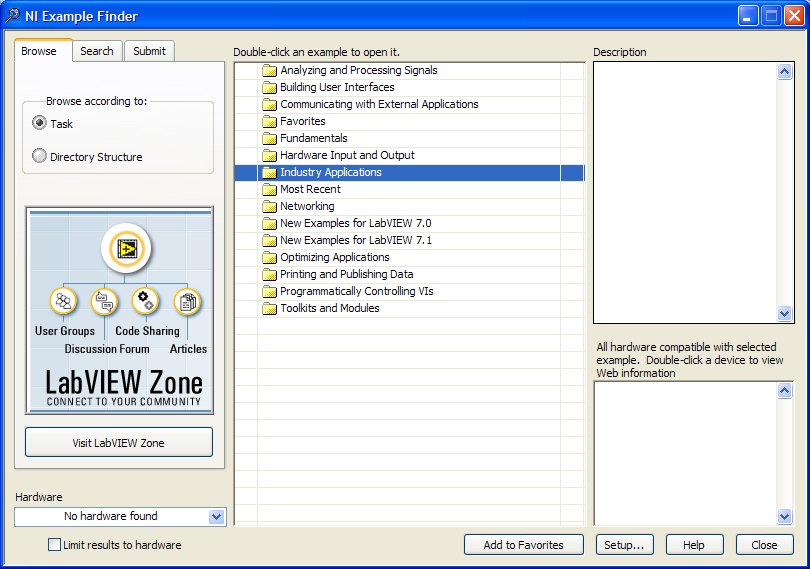Select the 'Networking' row text
This screenshot has height=569, width=810.
point(307,206)
